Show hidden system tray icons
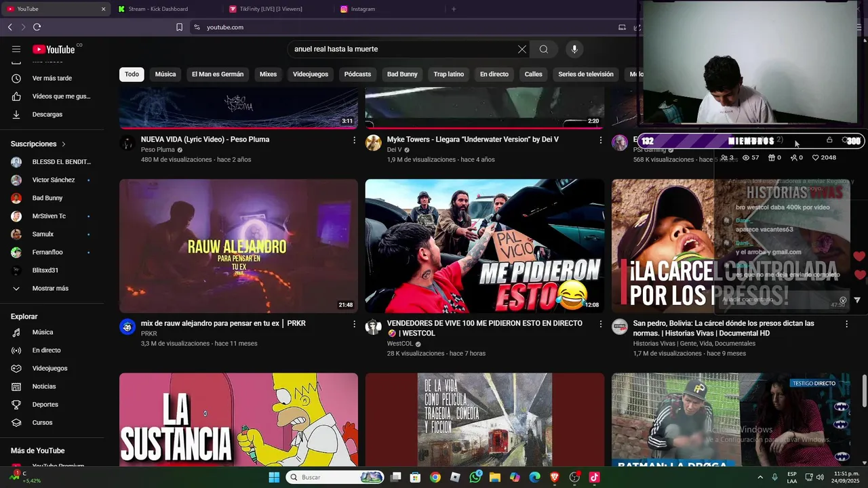 pyautogui.click(x=759, y=477)
